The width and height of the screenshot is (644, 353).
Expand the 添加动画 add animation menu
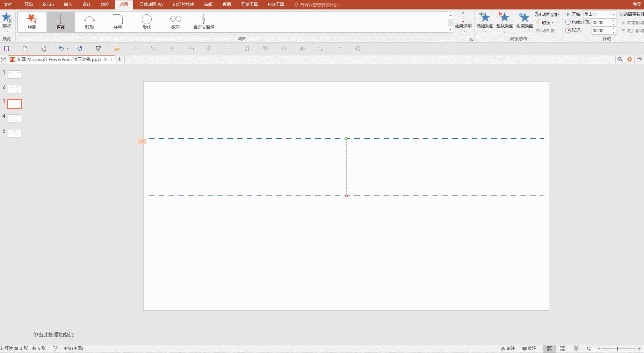tap(485, 22)
